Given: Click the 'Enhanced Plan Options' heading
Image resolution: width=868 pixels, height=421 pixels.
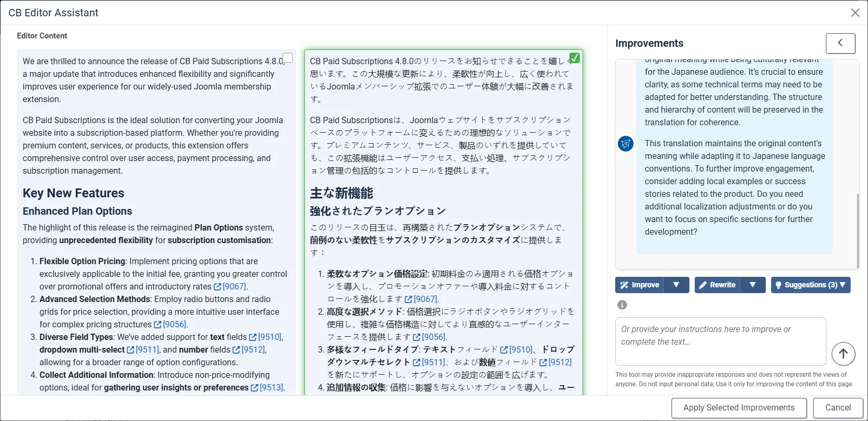Looking at the screenshot, I should point(77,211).
